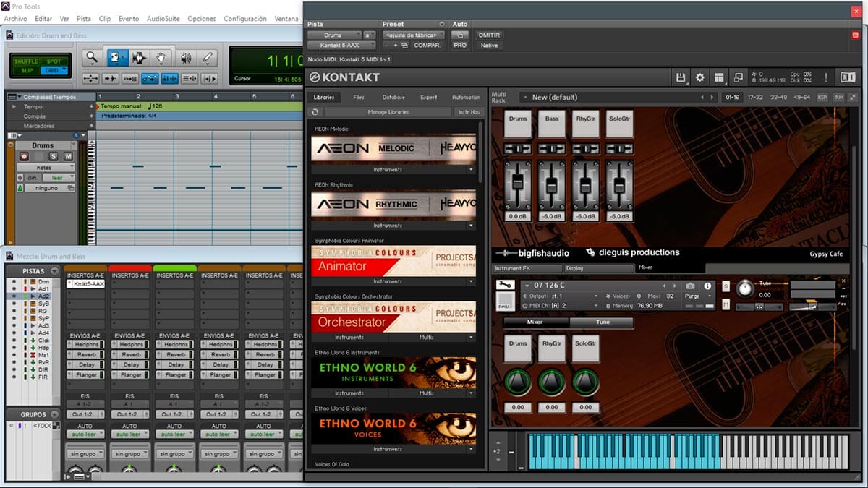This screenshot has width=868, height=488.
Task: Open the Archivo menu
Action: tap(16, 19)
